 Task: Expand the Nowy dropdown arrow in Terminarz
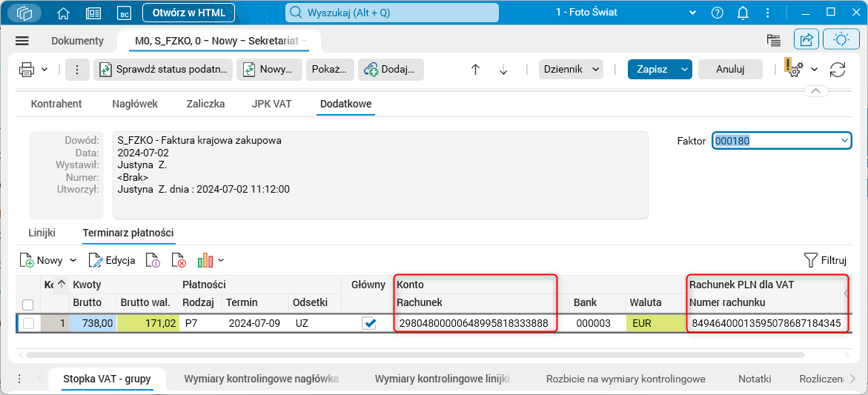(73, 260)
